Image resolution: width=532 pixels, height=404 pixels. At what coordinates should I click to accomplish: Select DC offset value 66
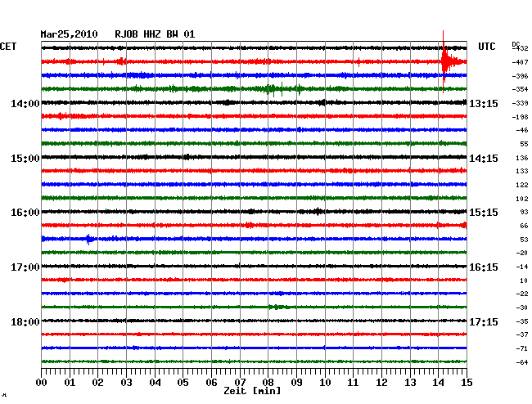tap(524, 226)
